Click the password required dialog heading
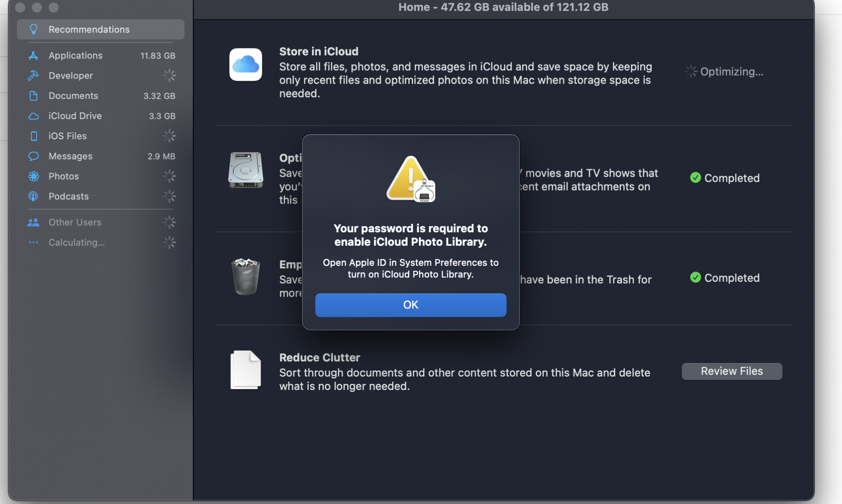This screenshot has width=842, height=504. pyautogui.click(x=410, y=235)
